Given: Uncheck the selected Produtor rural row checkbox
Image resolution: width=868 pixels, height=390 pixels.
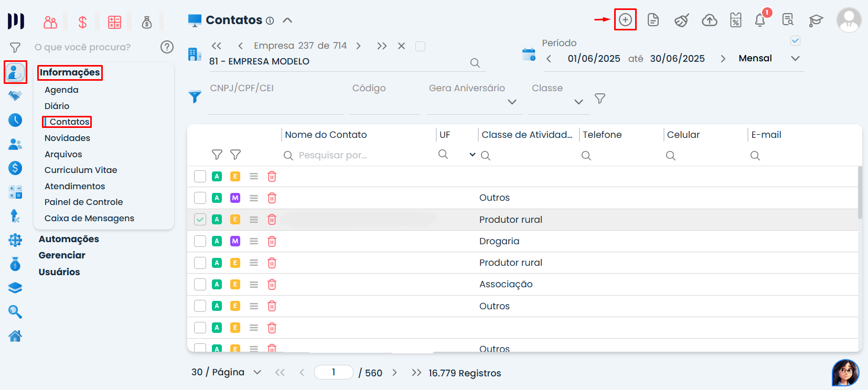Looking at the screenshot, I should coord(200,220).
